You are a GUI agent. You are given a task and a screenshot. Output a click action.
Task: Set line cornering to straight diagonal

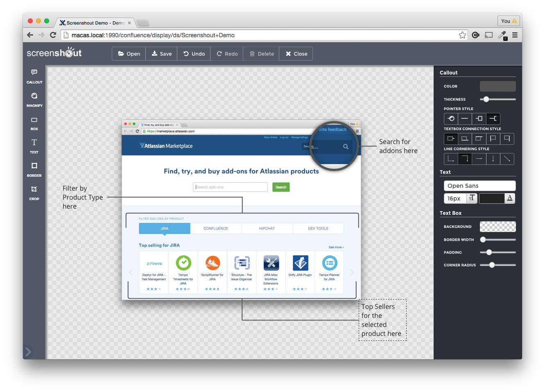pyautogui.click(x=507, y=159)
